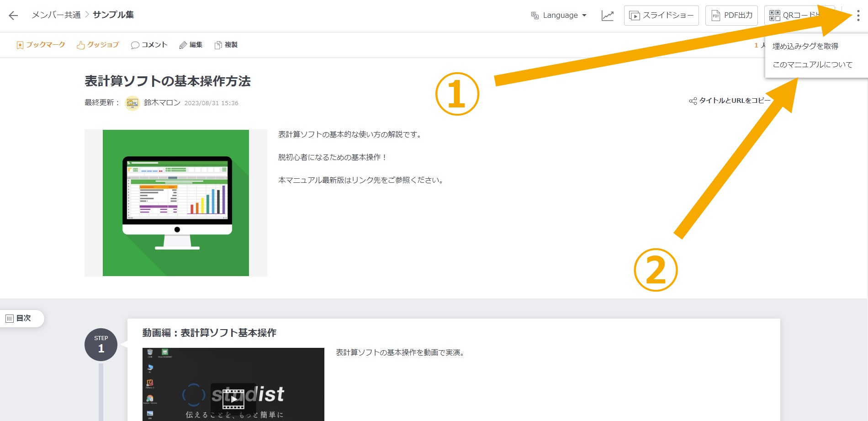Image resolution: width=868 pixels, height=421 pixels.
Task: Bookmark this manual with ブックマーク
Action: click(41, 45)
